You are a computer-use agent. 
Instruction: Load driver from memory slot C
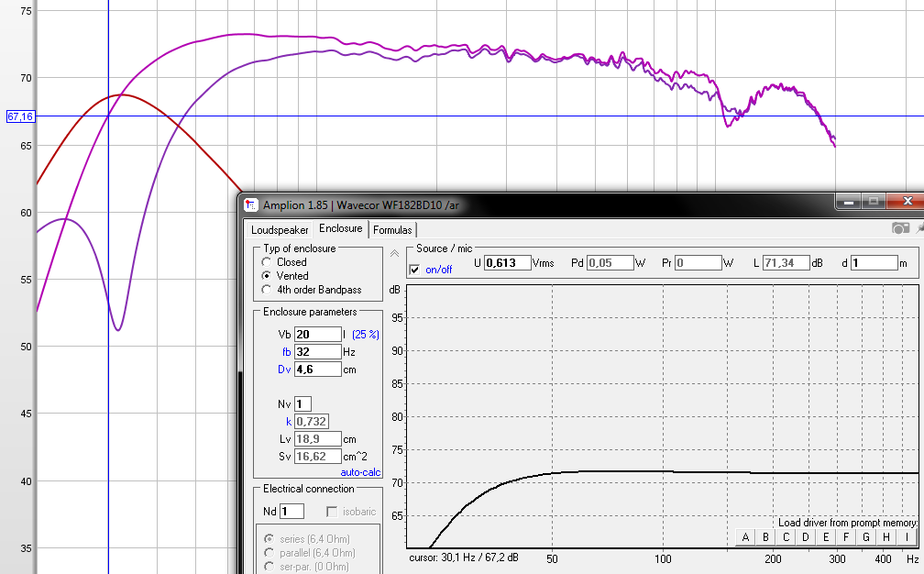pos(786,537)
